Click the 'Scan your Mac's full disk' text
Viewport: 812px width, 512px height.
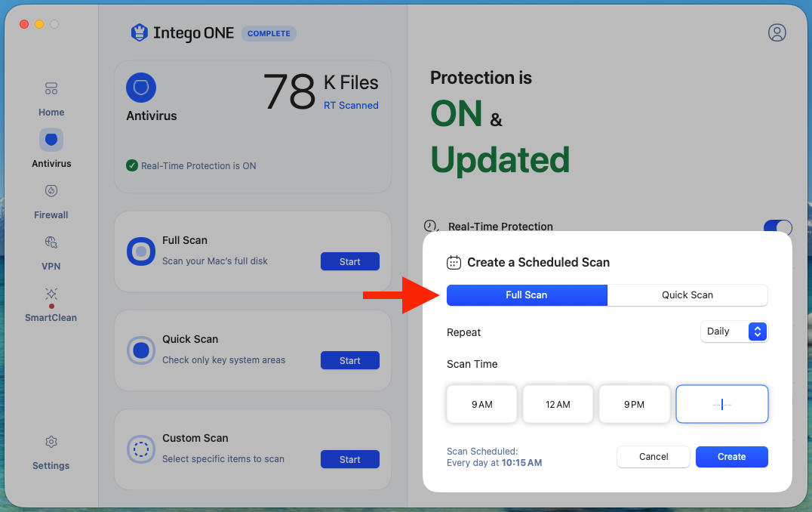(x=215, y=261)
